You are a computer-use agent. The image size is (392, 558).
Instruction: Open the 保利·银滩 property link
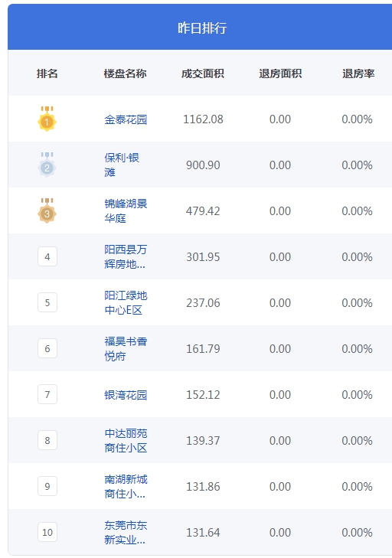122,165
